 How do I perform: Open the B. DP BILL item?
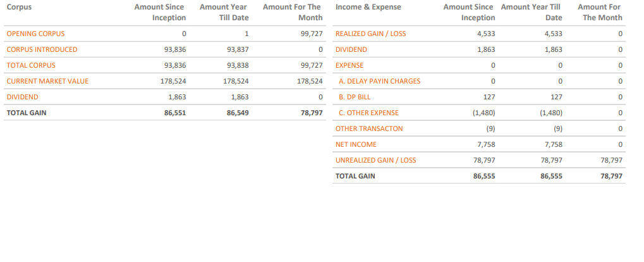355,97
